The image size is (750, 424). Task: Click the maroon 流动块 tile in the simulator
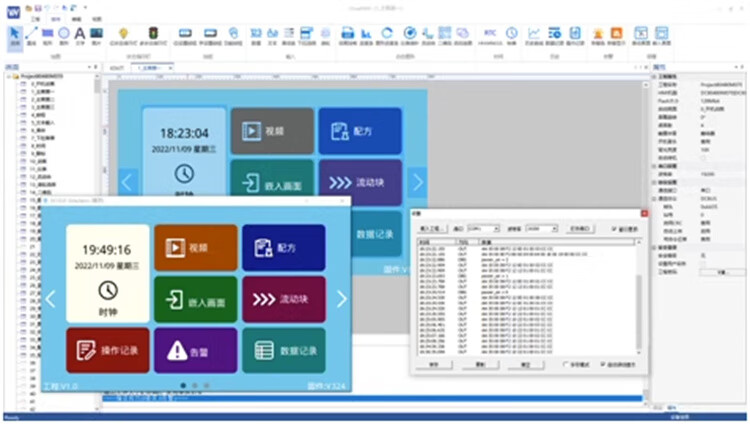[283, 298]
